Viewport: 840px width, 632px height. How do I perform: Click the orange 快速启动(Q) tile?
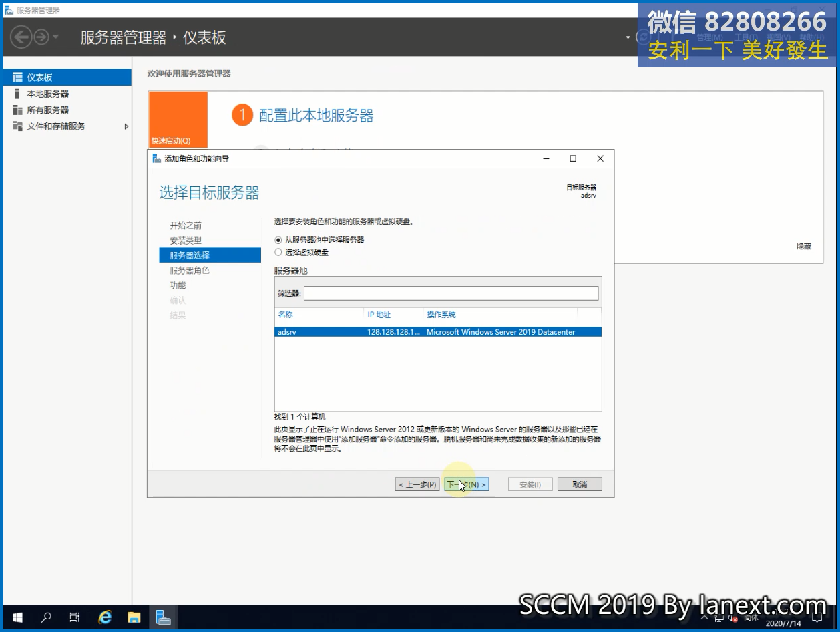click(178, 120)
